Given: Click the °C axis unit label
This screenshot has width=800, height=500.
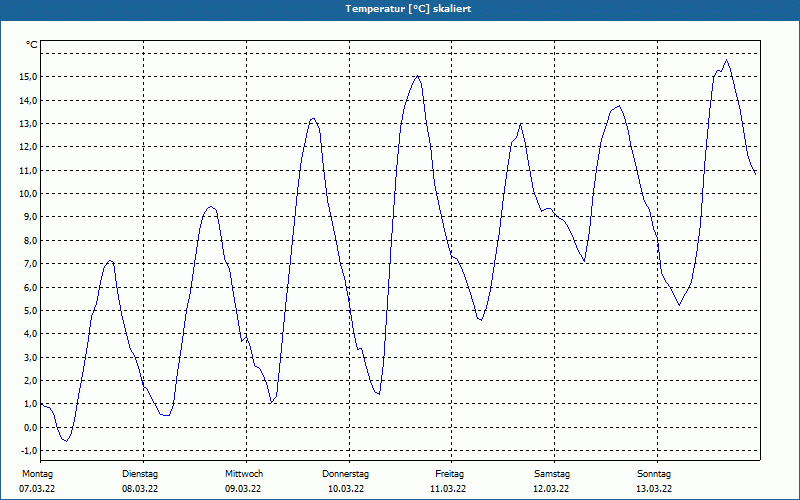Looking at the screenshot, I should tap(31, 45).
